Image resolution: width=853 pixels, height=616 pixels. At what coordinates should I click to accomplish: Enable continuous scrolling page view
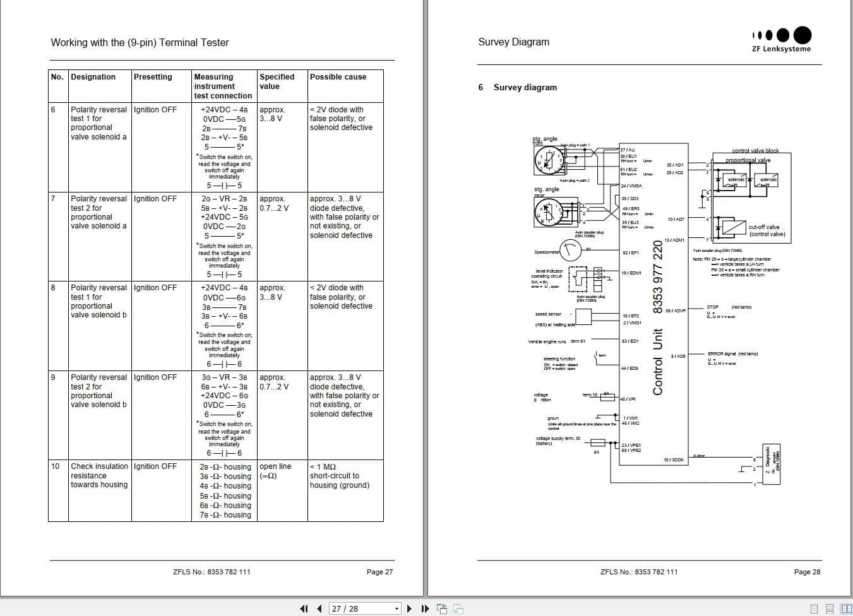[x=830, y=608]
